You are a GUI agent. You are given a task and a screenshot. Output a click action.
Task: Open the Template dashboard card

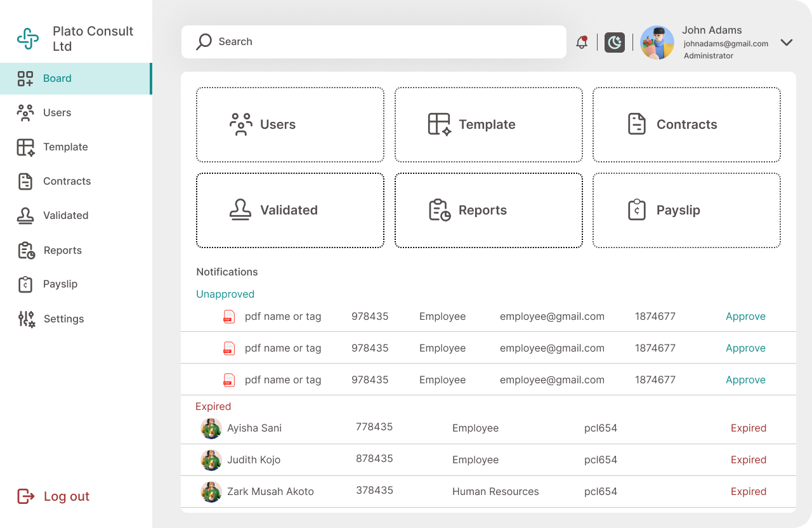click(x=488, y=124)
